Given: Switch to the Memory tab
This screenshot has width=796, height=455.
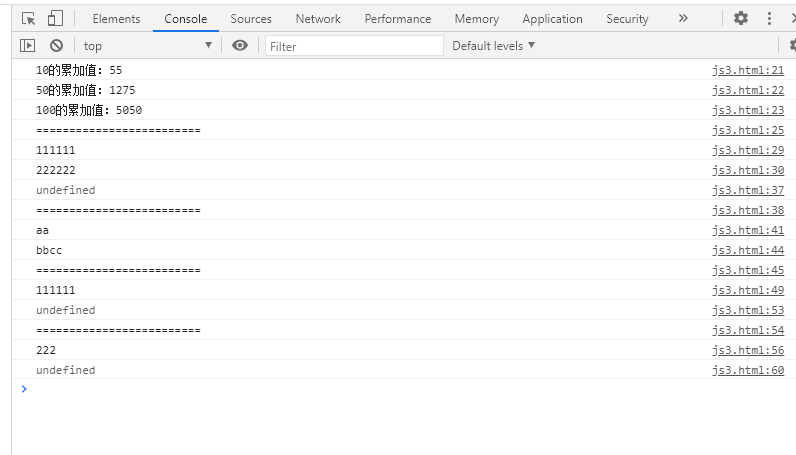Looking at the screenshot, I should click(x=477, y=19).
